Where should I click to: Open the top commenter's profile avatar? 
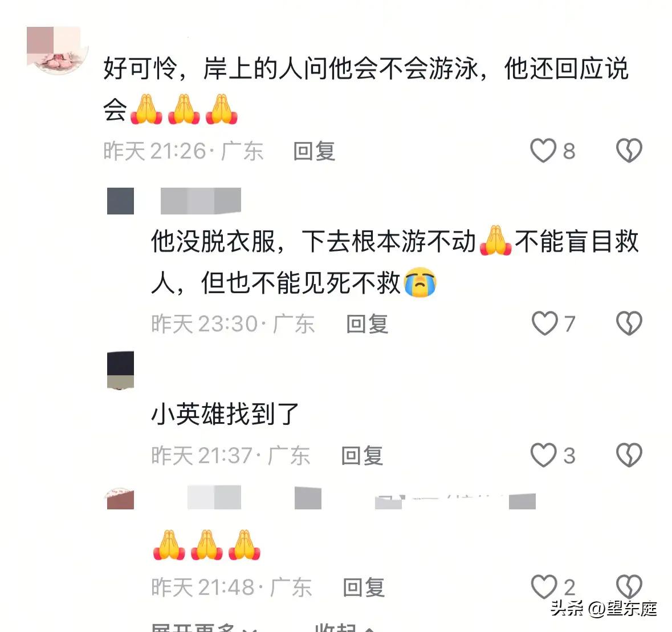pyautogui.click(x=58, y=50)
